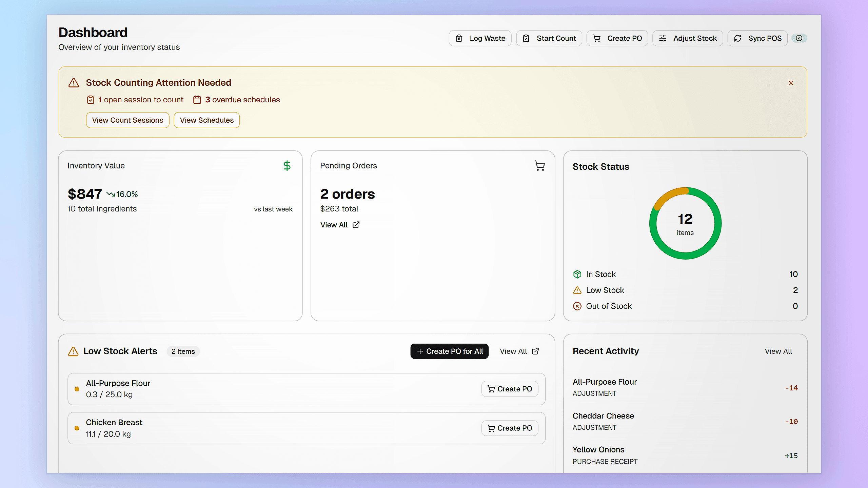This screenshot has height=488, width=868.
Task: Select the Start Count clipboard icon
Action: point(526,38)
